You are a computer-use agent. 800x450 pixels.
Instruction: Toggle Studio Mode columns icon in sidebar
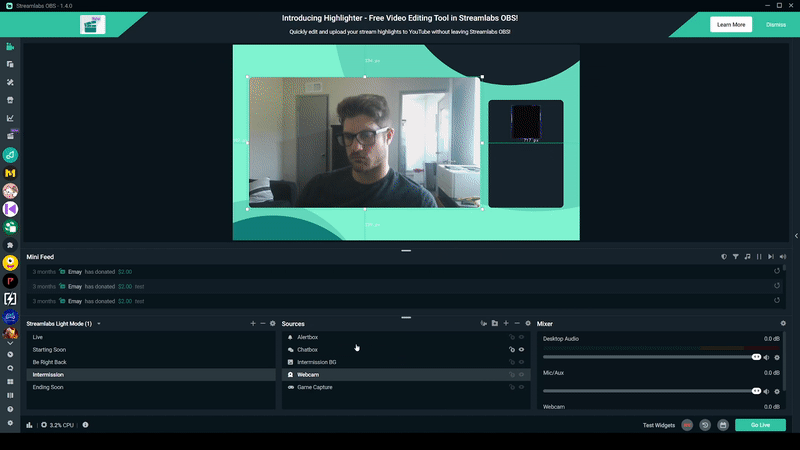pyautogui.click(x=10, y=395)
